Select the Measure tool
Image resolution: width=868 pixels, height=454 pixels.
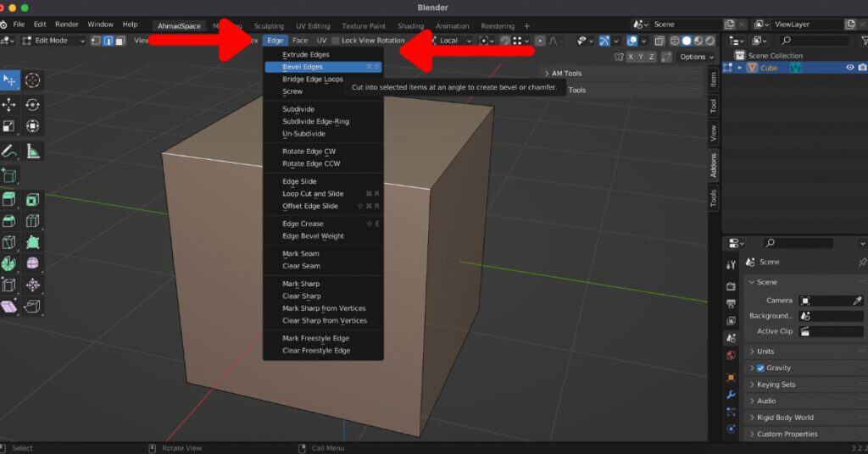33,152
